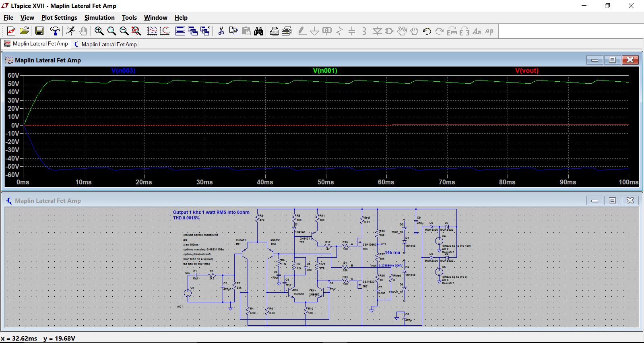Paste with the clipboard icon
Viewport: 644px width, 343px height.
click(x=246, y=31)
